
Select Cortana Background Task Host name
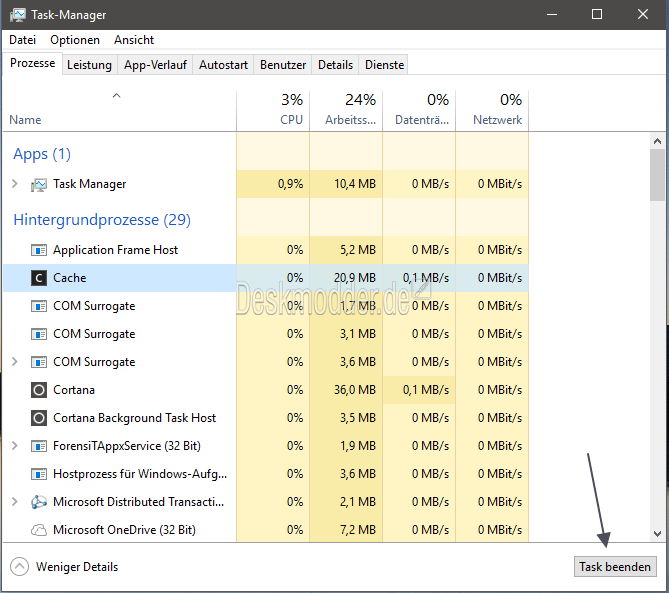134,418
